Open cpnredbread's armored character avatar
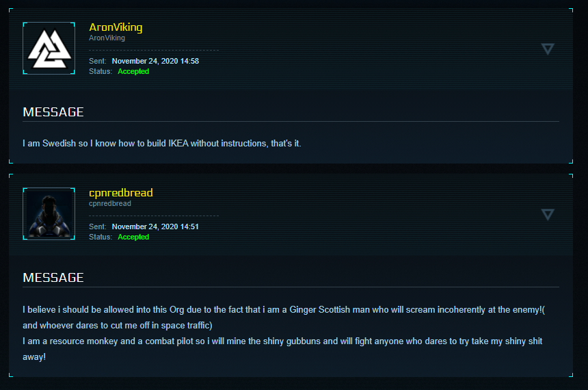588x390 pixels. tap(49, 214)
